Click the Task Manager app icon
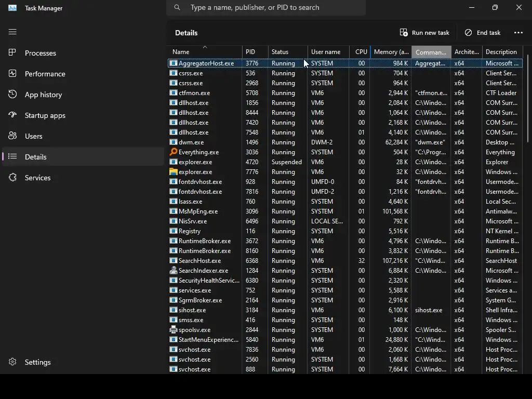532x399 pixels. click(x=12, y=8)
